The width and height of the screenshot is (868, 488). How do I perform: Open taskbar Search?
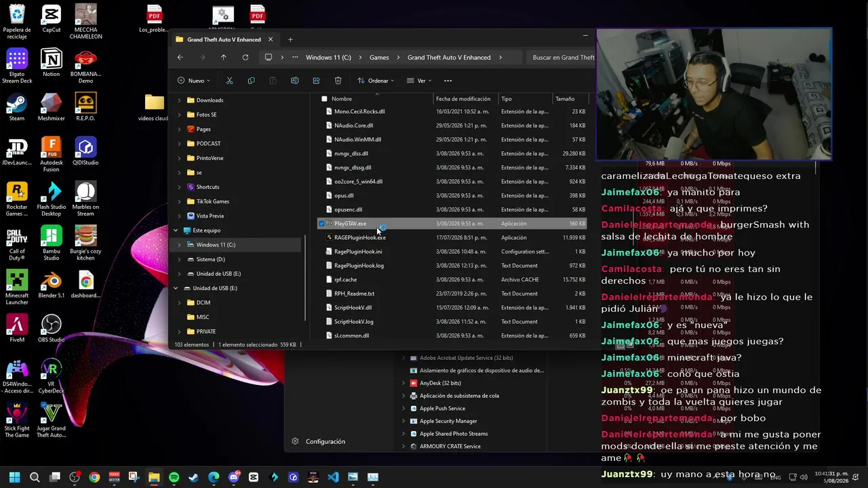coord(35,477)
